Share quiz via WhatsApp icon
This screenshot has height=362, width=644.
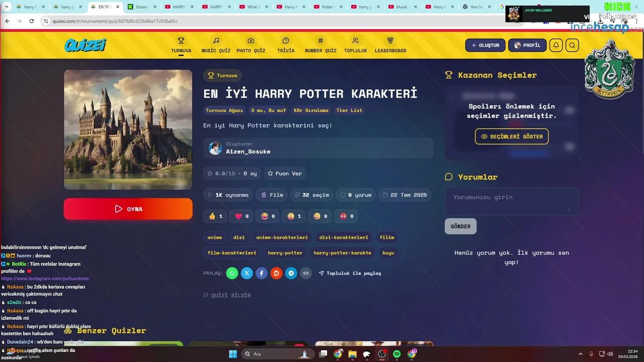point(232,273)
